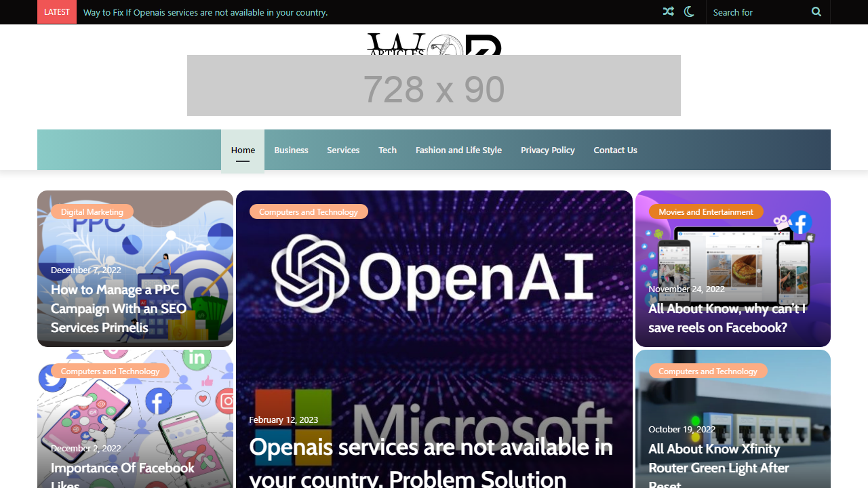Open Fashion and Life Style menu

click(x=458, y=150)
